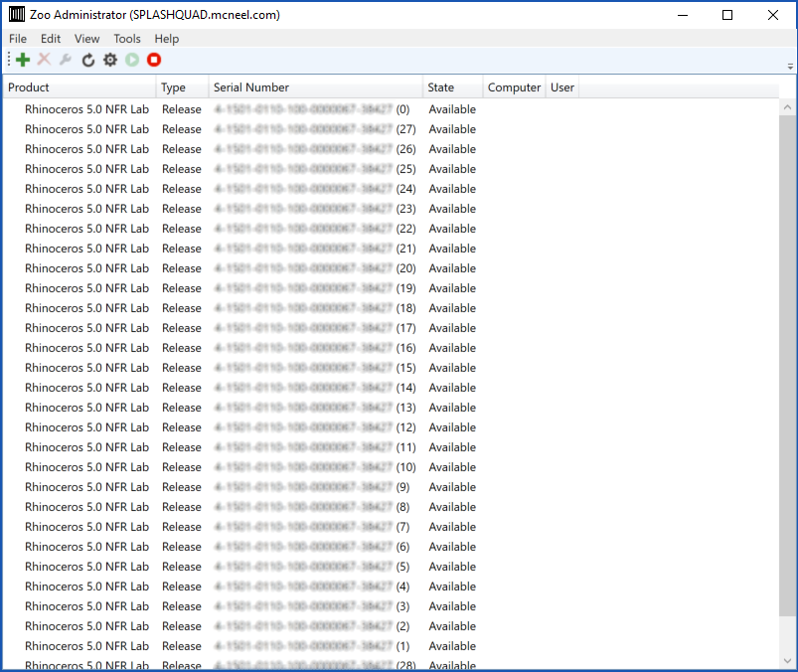Open the Tools menu
Screen dimensions: 798x672
click(127, 39)
